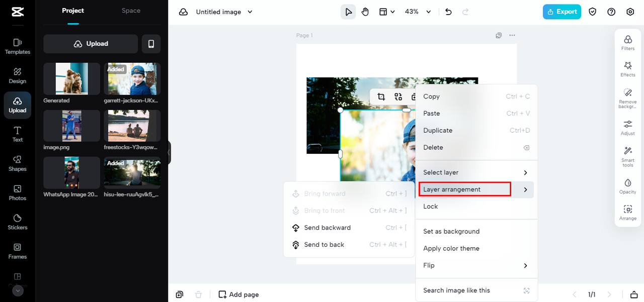Open the Stickers sidebar panel
644x302 pixels.
[x=18, y=222]
